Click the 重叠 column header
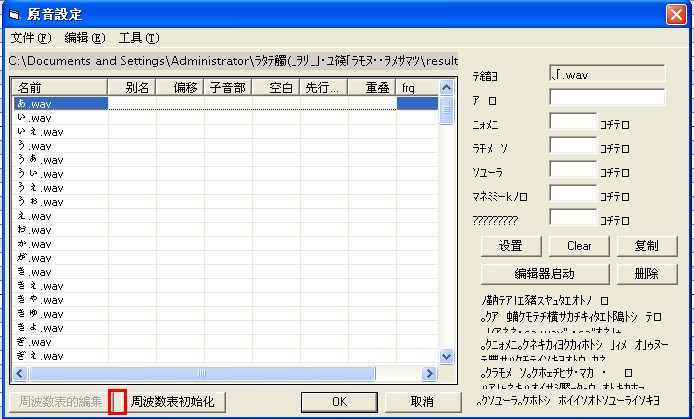This screenshot has height=419, width=694. pos(372,88)
